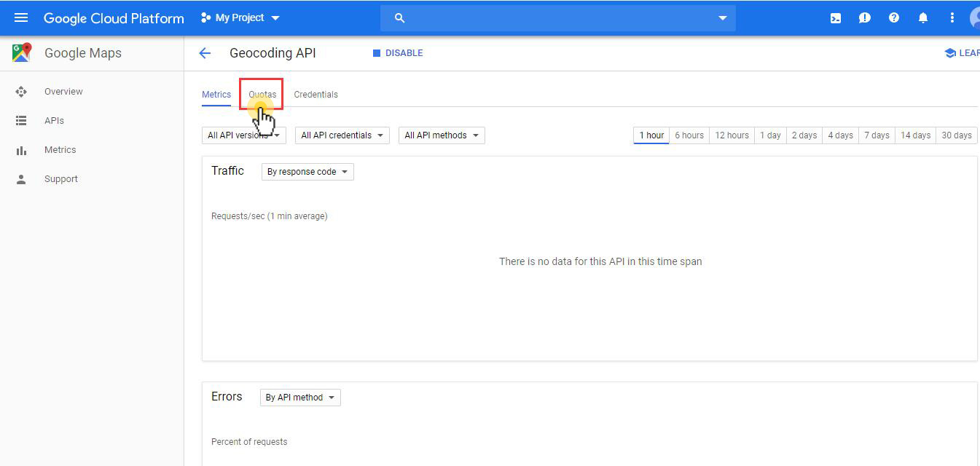Click the Google Cloud Platform title

click(x=114, y=18)
